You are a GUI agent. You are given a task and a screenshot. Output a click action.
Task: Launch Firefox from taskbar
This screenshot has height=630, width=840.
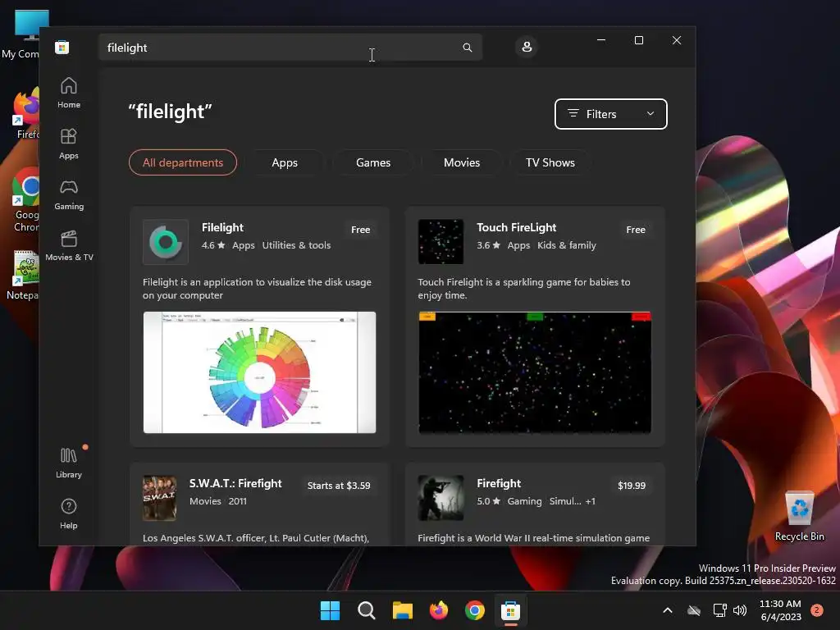point(439,610)
